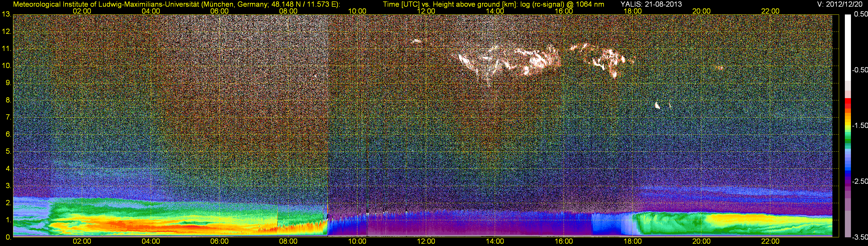The width and height of the screenshot is (868, 246).
Task: Click the 3 km height axis label
Action: pyautogui.click(x=8, y=186)
